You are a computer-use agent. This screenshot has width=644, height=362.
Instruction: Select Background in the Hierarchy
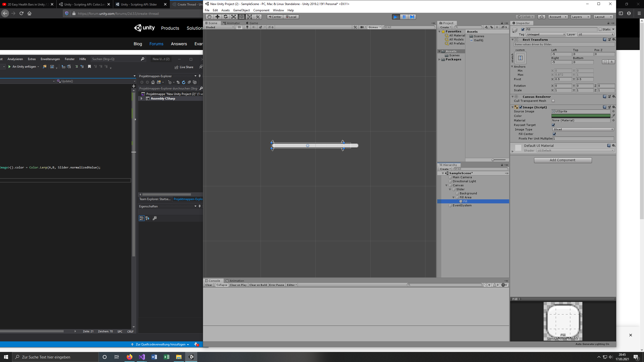coord(468,193)
